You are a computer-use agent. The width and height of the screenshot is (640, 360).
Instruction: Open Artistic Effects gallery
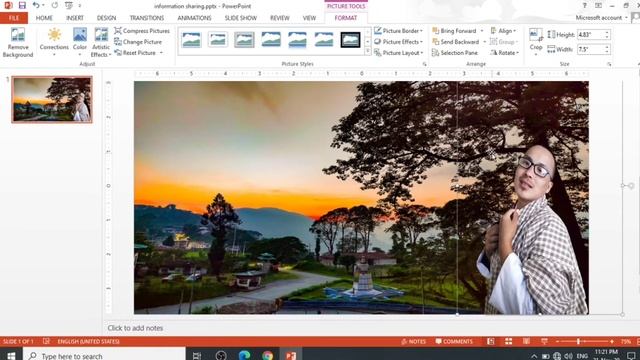click(x=100, y=42)
